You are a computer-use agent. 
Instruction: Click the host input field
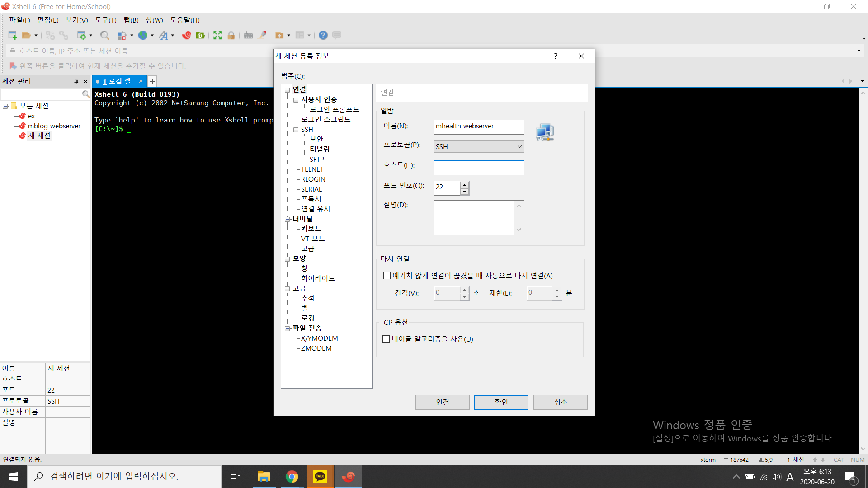(479, 168)
